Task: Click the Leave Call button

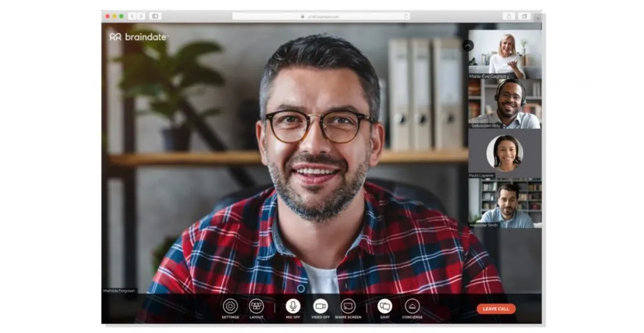Action: pos(496,308)
